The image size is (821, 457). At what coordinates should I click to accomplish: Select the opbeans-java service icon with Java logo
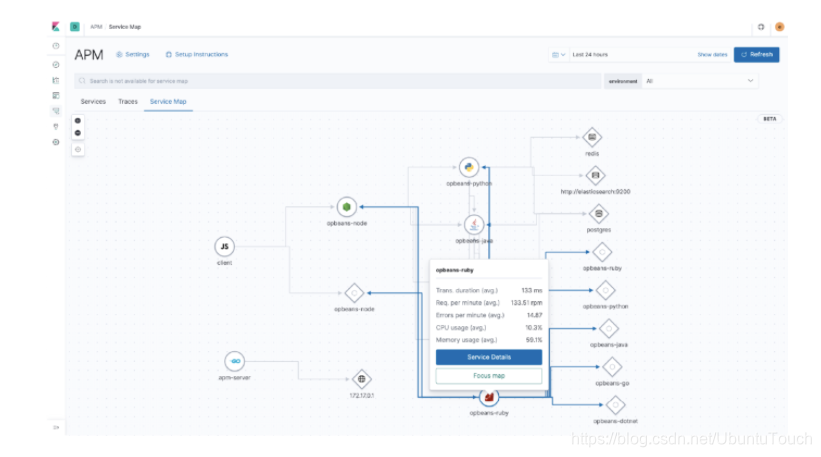(474, 225)
